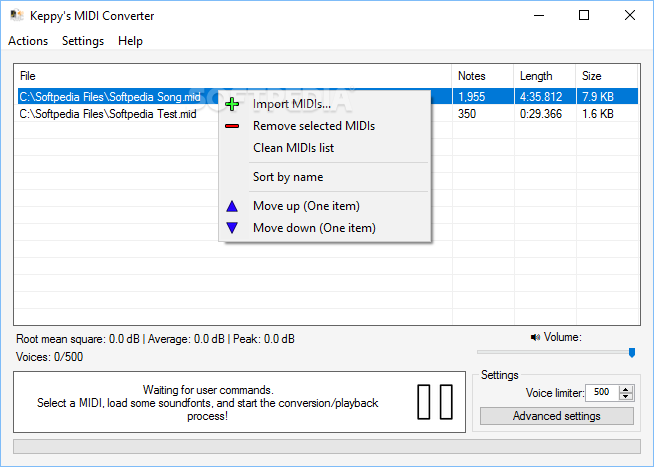The image size is (654, 467).
Task: Select Clean MIDIs list option
Action: pyautogui.click(x=324, y=148)
